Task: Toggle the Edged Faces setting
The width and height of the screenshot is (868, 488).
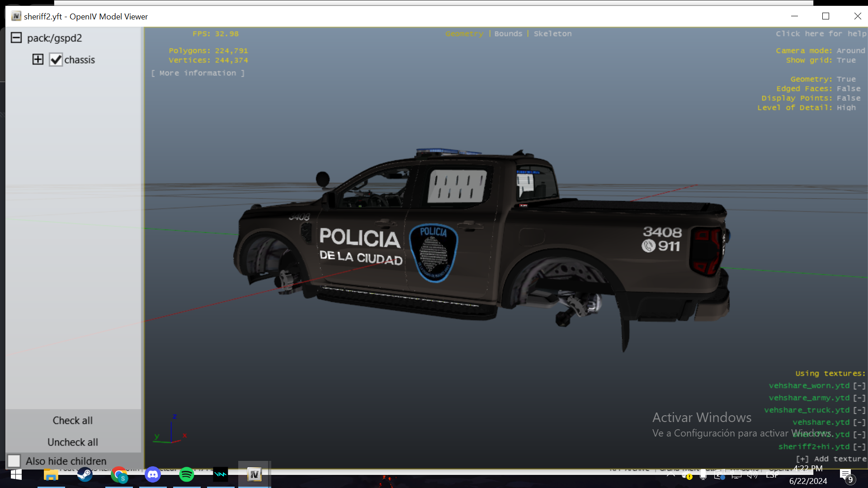Action: pyautogui.click(x=848, y=89)
